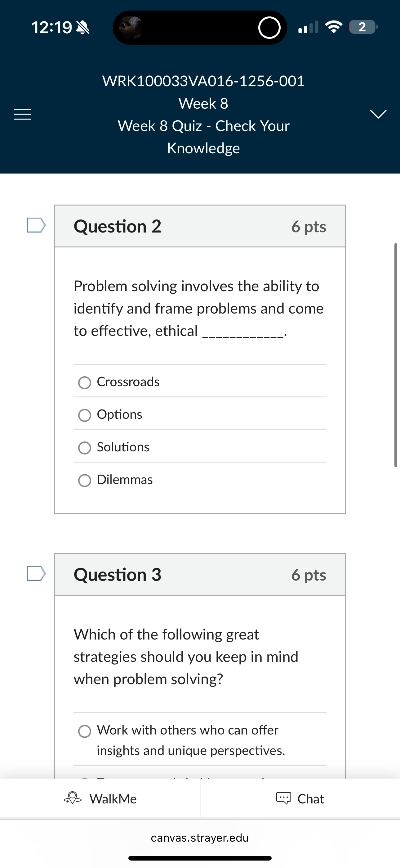Select the Dilemmas radio button
This screenshot has width=400, height=868.
coord(85,481)
